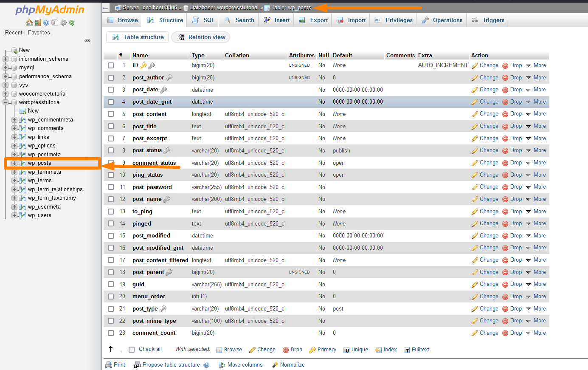
Task: Expand the mysql database node
Action: (x=6, y=68)
